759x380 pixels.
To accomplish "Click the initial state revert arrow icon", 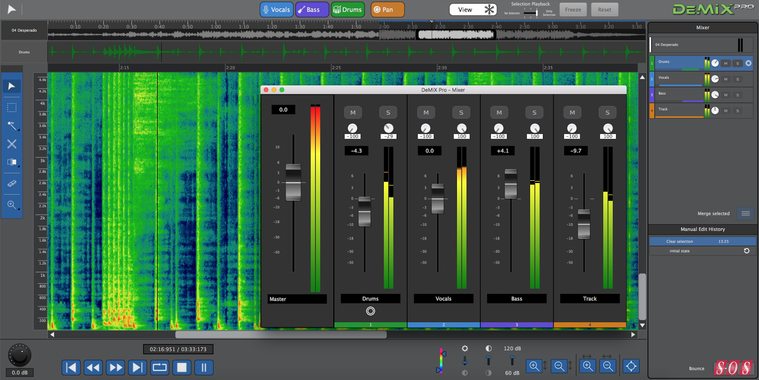I will tap(747, 251).
